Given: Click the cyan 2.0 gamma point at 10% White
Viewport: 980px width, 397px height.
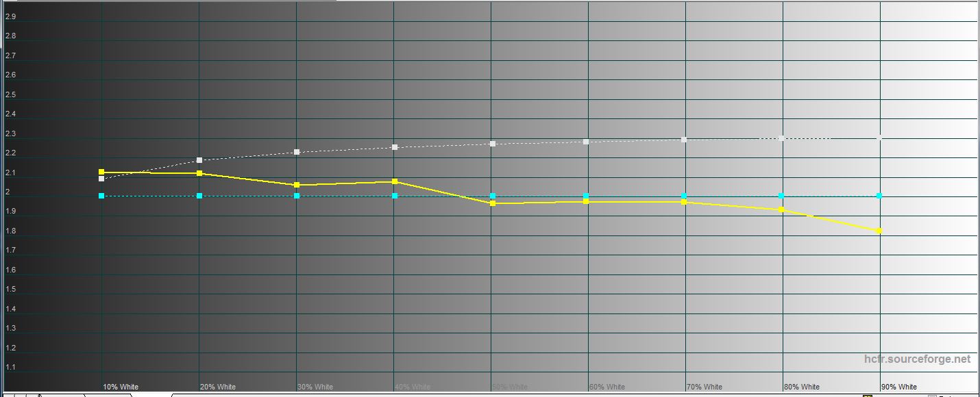Looking at the screenshot, I should pyautogui.click(x=101, y=196).
